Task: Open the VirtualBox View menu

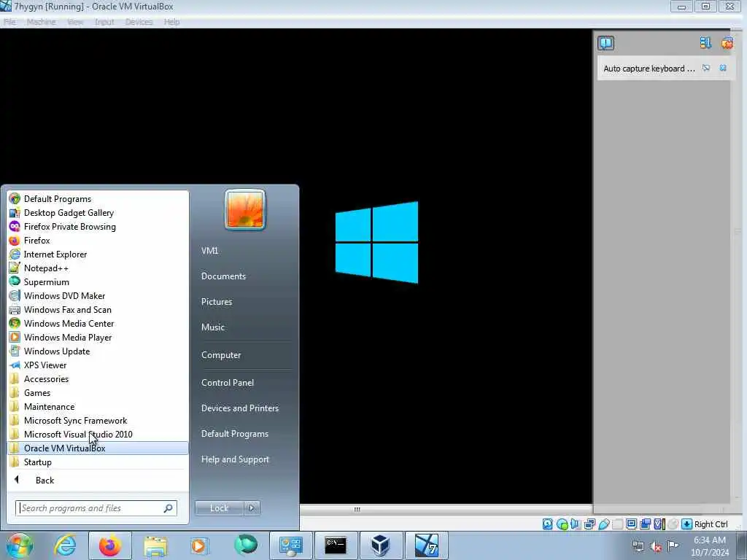Action: pyautogui.click(x=75, y=22)
